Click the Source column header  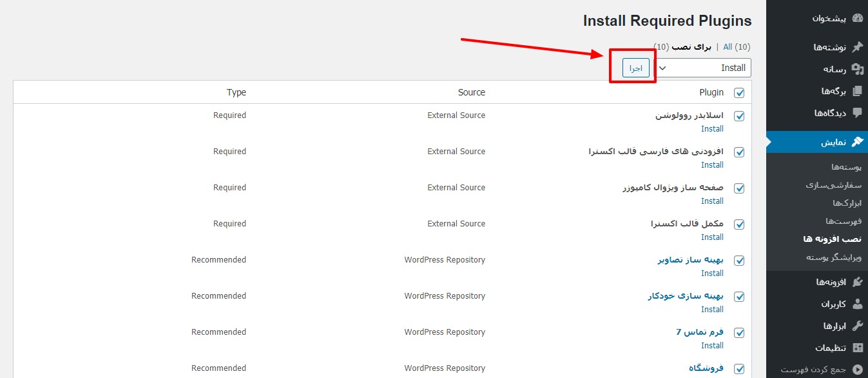coord(472,92)
